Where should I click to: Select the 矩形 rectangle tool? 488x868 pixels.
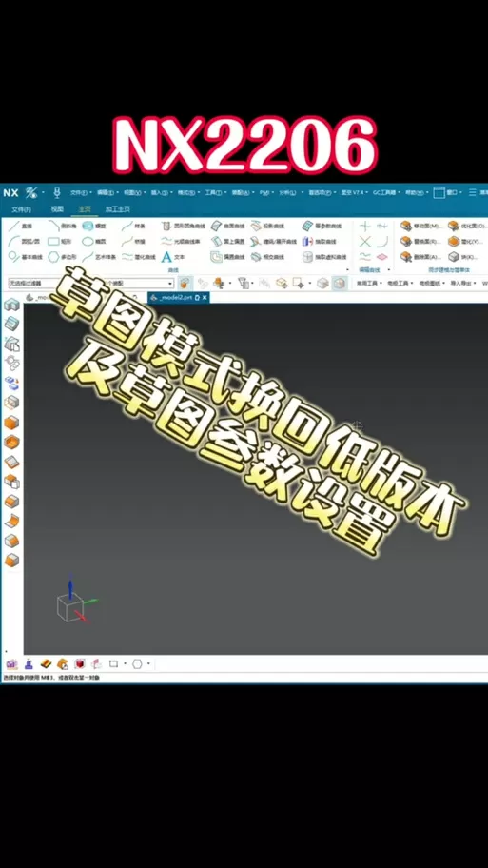61,242
